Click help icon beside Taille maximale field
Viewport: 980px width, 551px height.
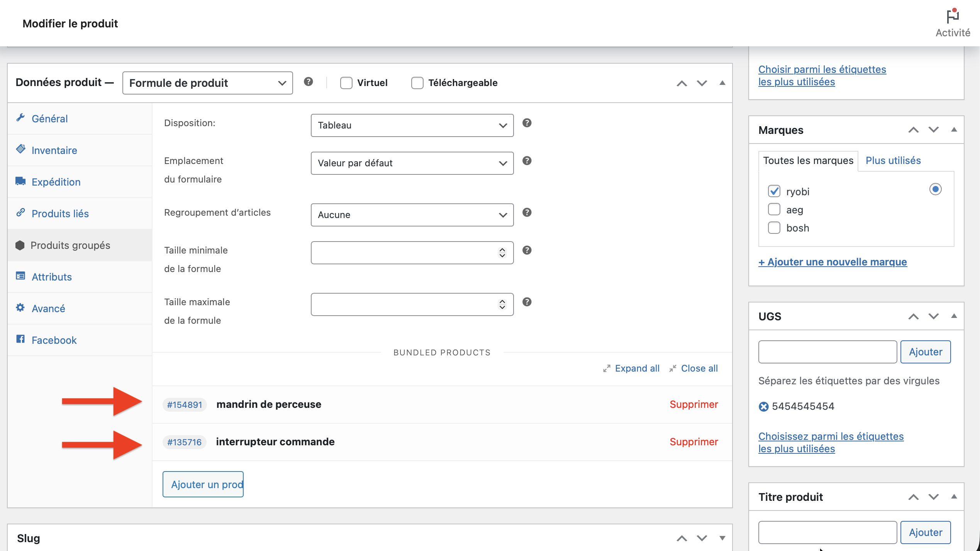coord(527,302)
